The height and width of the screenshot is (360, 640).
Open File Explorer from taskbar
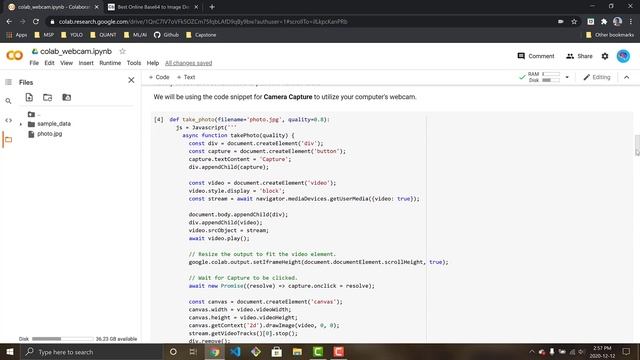point(297,352)
